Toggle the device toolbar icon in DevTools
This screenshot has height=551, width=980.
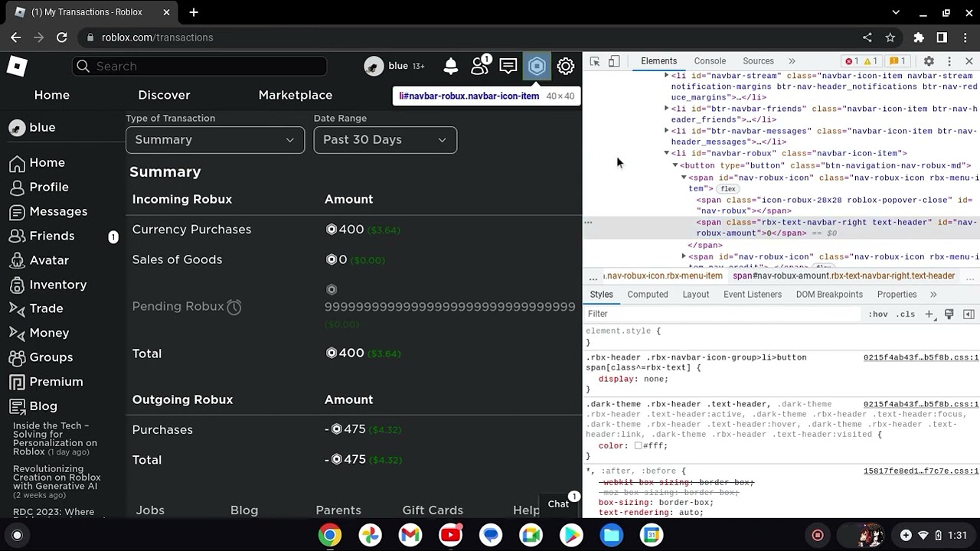tap(614, 61)
